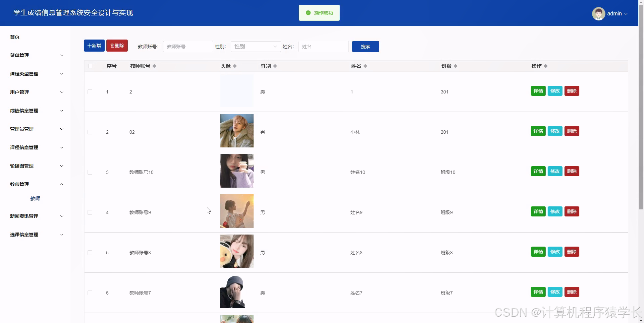Check the checkbox for teacher 小林
This screenshot has height=323, width=644.
(90, 132)
